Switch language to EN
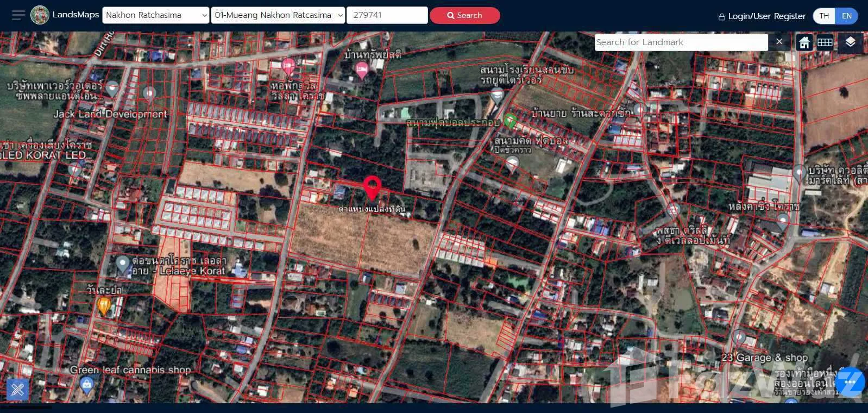Image resolution: width=868 pixels, height=413 pixels. click(846, 16)
